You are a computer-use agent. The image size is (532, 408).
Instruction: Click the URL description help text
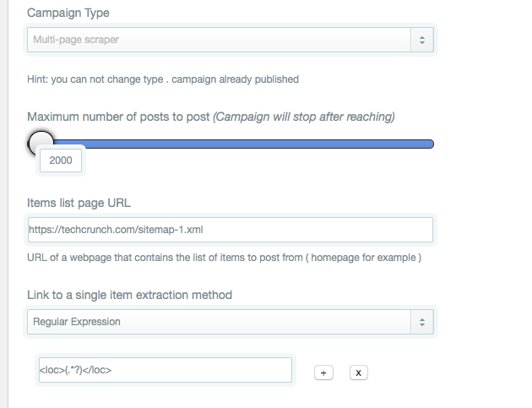click(224, 257)
